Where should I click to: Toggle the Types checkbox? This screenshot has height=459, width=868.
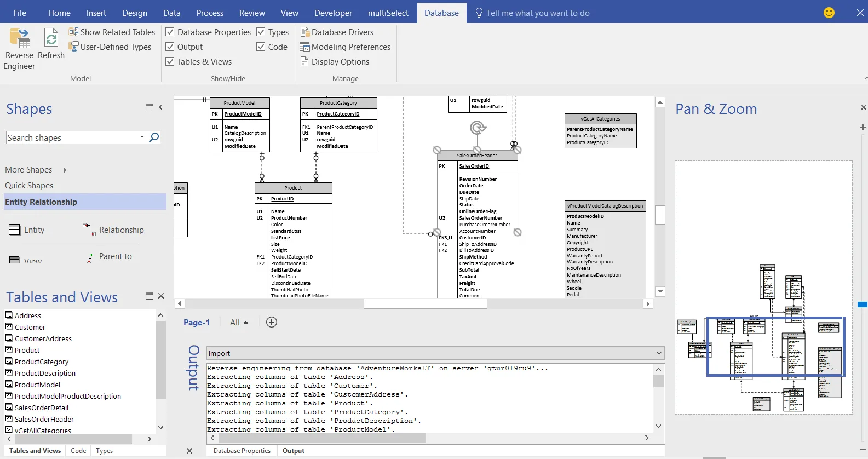click(261, 32)
